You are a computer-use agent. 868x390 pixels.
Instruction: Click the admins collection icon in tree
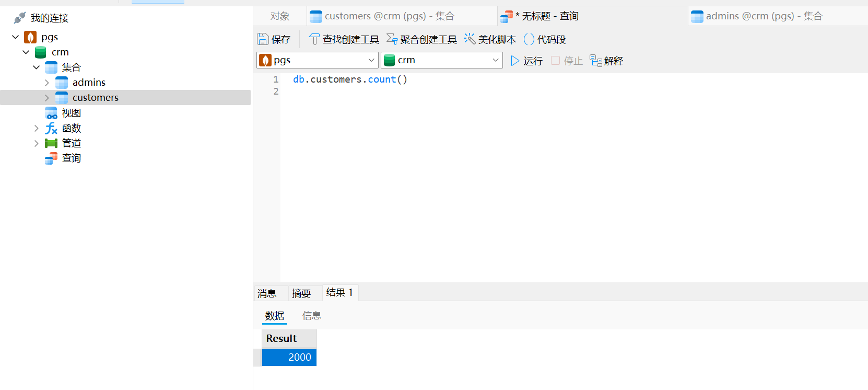62,83
